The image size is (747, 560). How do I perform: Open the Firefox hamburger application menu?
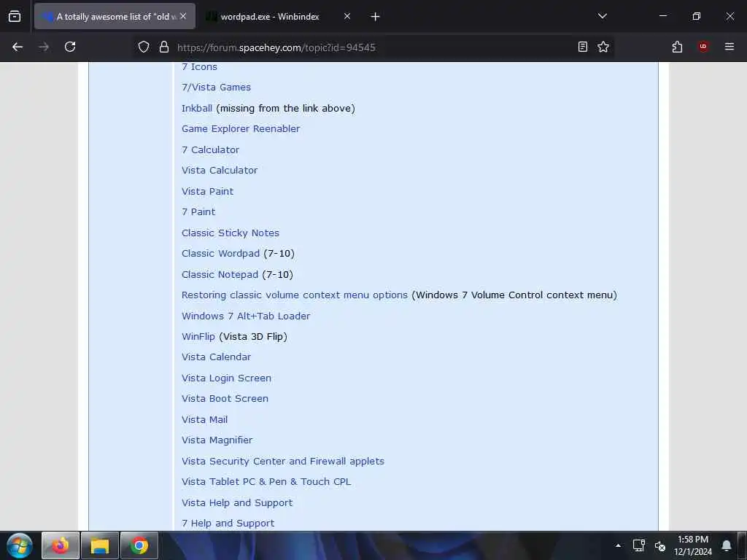[x=729, y=47]
